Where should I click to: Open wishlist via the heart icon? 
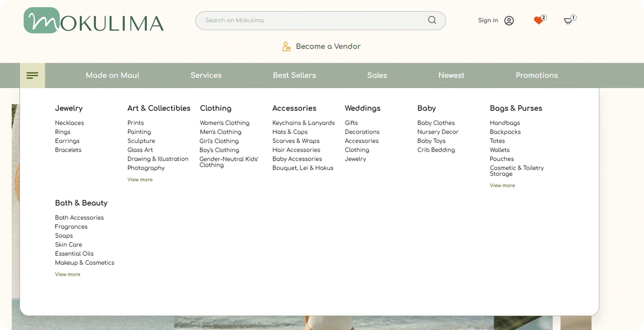coord(538,20)
